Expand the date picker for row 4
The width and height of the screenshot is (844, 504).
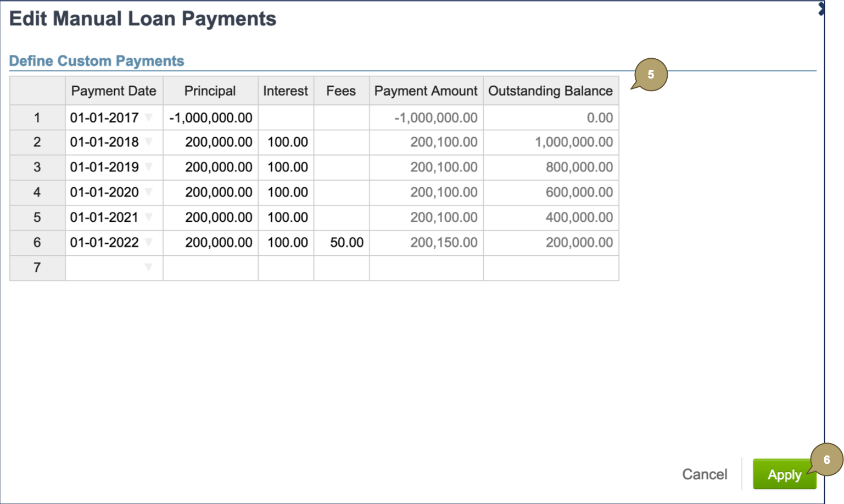pyautogui.click(x=148, y=192)
